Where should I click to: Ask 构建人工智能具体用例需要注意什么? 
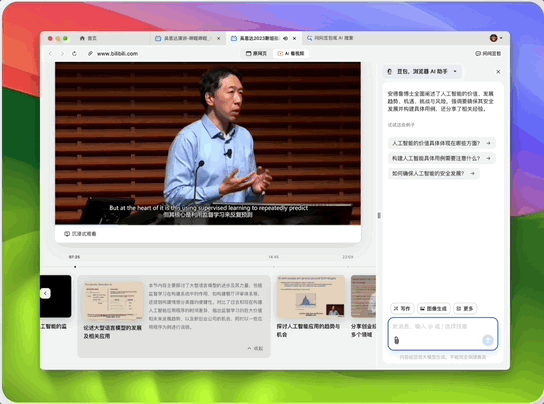pyautogui.click(x=441, y=158)
